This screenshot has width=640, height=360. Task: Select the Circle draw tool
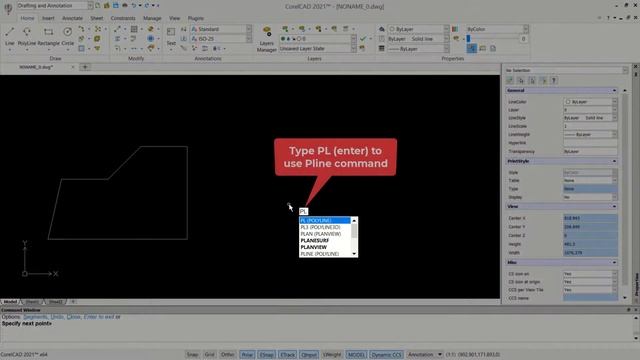pos(68,35)
